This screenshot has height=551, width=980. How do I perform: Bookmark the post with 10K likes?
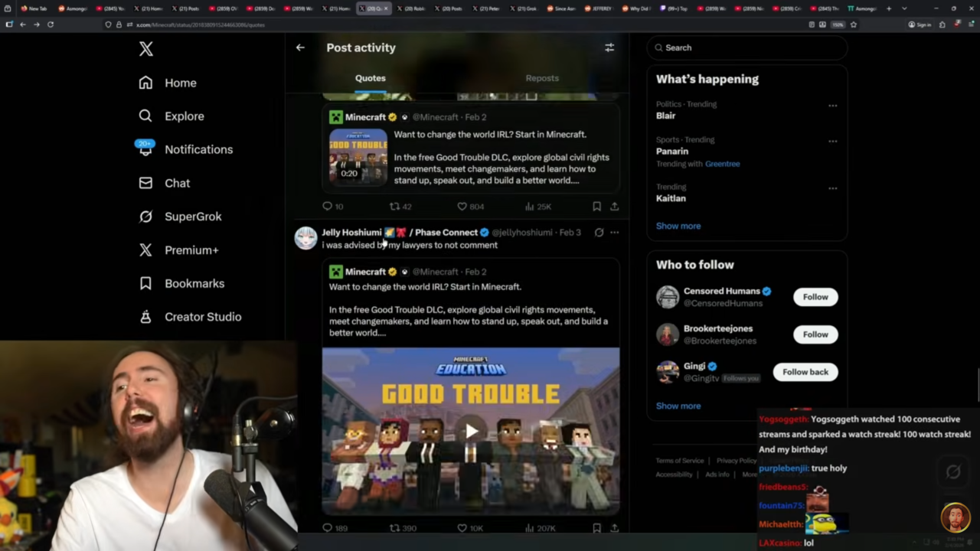pos(596,528)
